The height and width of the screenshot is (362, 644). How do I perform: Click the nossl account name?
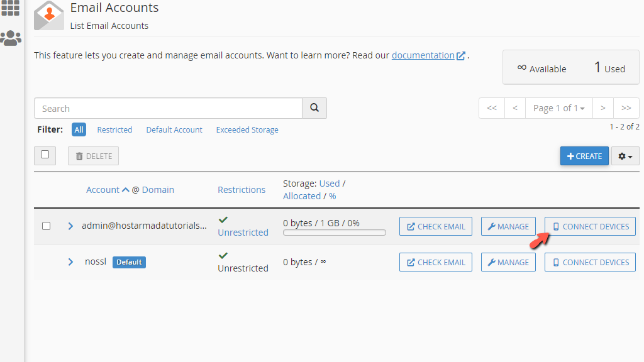click(96, 261)
